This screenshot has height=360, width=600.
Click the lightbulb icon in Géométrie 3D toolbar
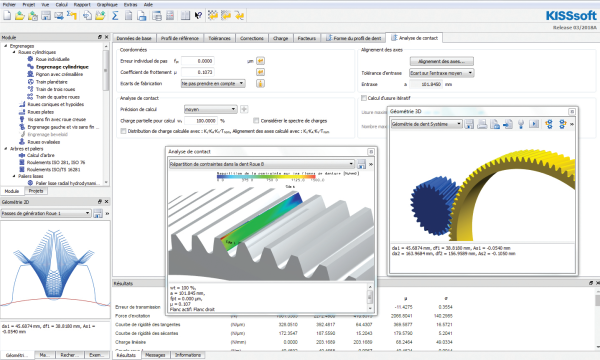pyautogui.click(x=521, y=124)
